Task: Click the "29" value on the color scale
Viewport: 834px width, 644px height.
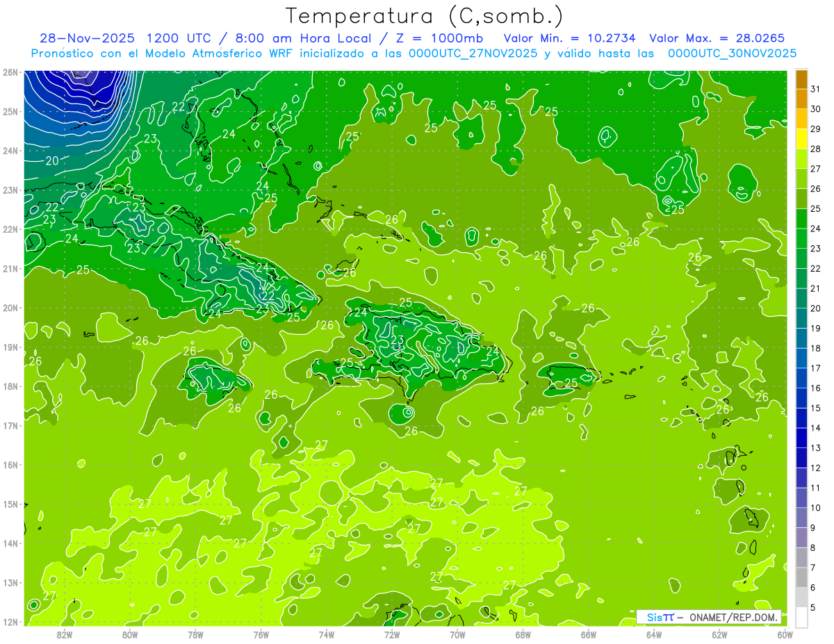Action: [x=816, y=129]
